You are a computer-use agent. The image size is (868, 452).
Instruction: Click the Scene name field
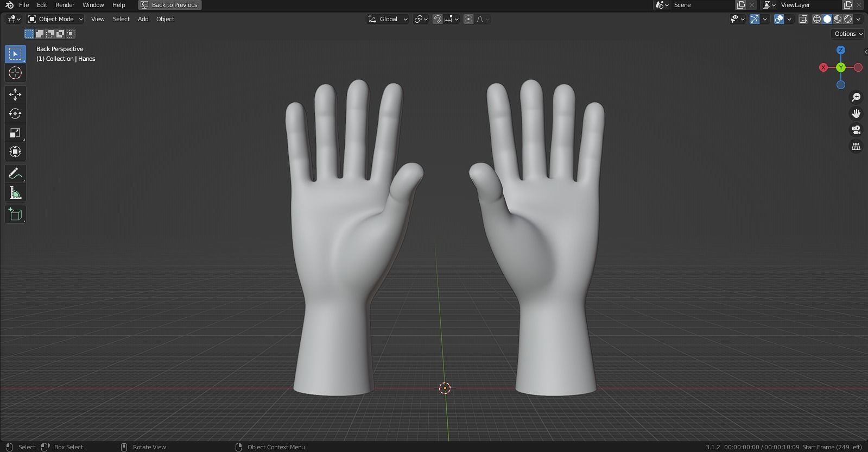coord(703,5)
